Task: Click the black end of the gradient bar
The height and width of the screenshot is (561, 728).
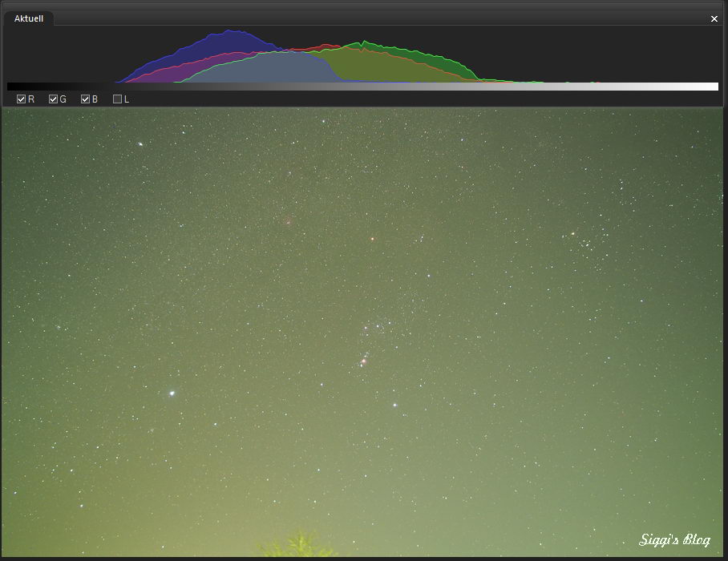Action: tap(11, 87)
